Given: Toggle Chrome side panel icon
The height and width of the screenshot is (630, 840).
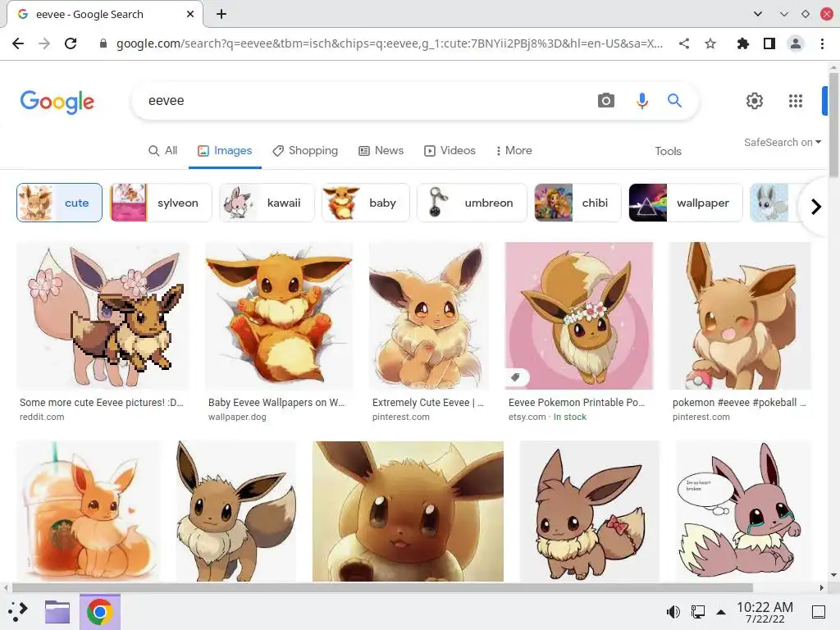Looking at the screenshot, I should coord(769,43).
